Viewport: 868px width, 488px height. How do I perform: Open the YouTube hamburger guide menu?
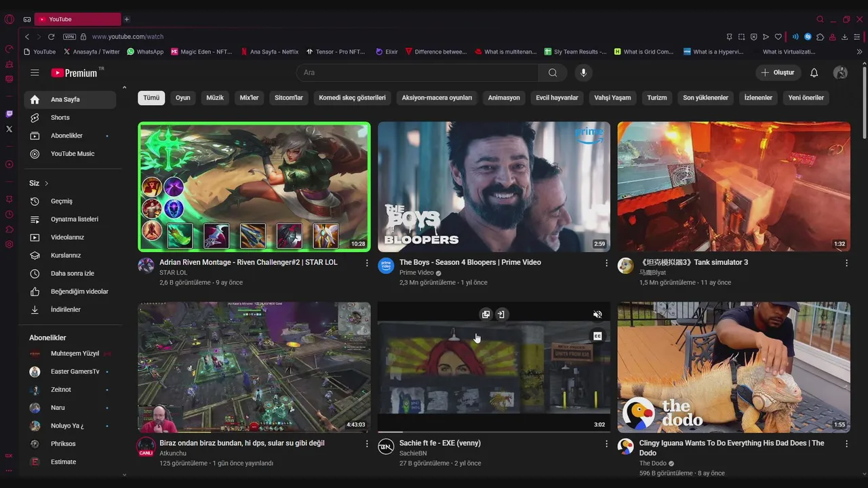[35, 73]
